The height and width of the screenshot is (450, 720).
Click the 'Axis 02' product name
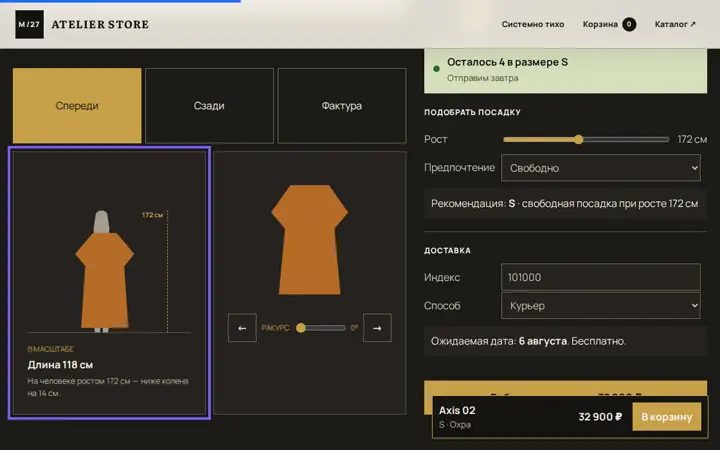[x=457, y=411]
